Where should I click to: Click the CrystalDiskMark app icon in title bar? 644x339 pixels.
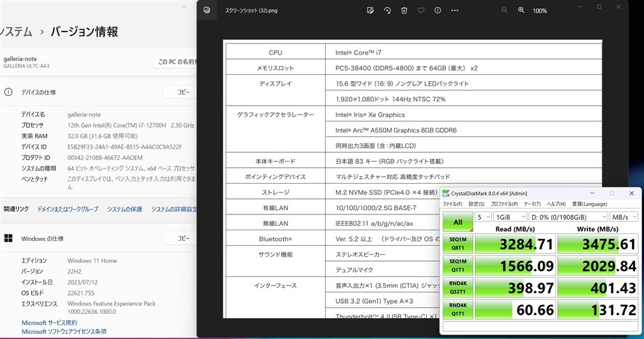[446, 193]
